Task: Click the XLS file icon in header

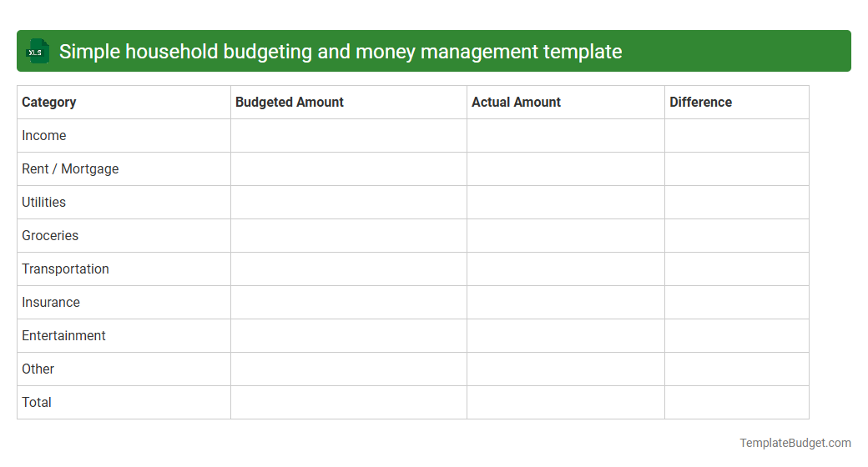Action: tap(38, 52)
